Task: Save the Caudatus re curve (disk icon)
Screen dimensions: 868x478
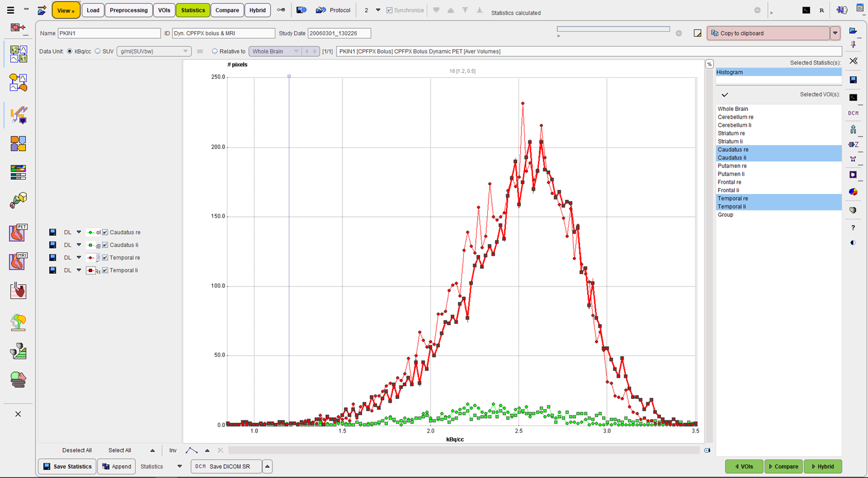Action: coord(53,232)
